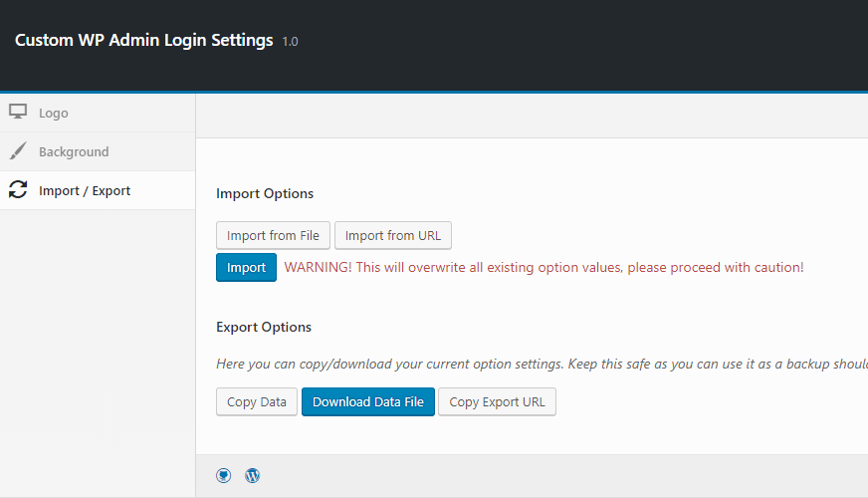Click the brush icon beside Background
This screenshot has width=868, height=498.
18,150
